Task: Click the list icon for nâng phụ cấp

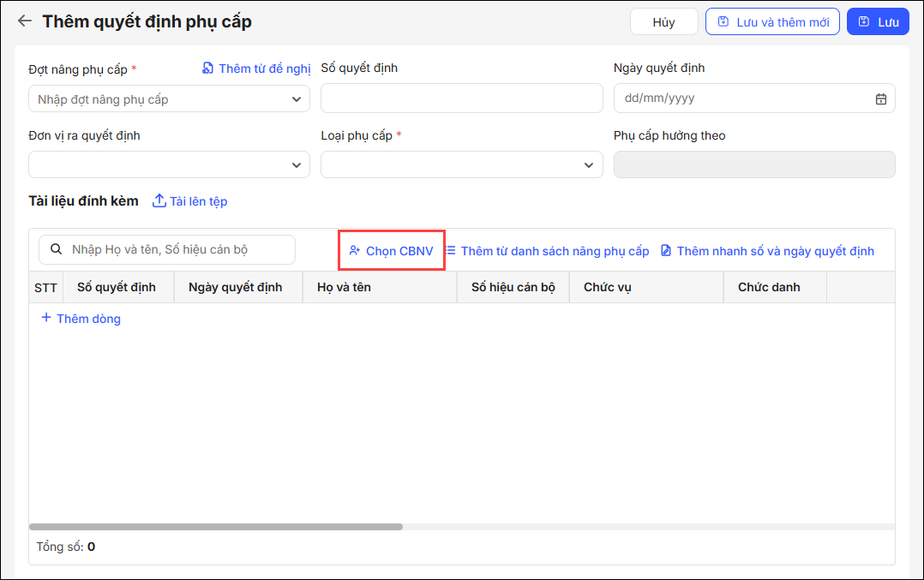Action: (x=450, y=250)
